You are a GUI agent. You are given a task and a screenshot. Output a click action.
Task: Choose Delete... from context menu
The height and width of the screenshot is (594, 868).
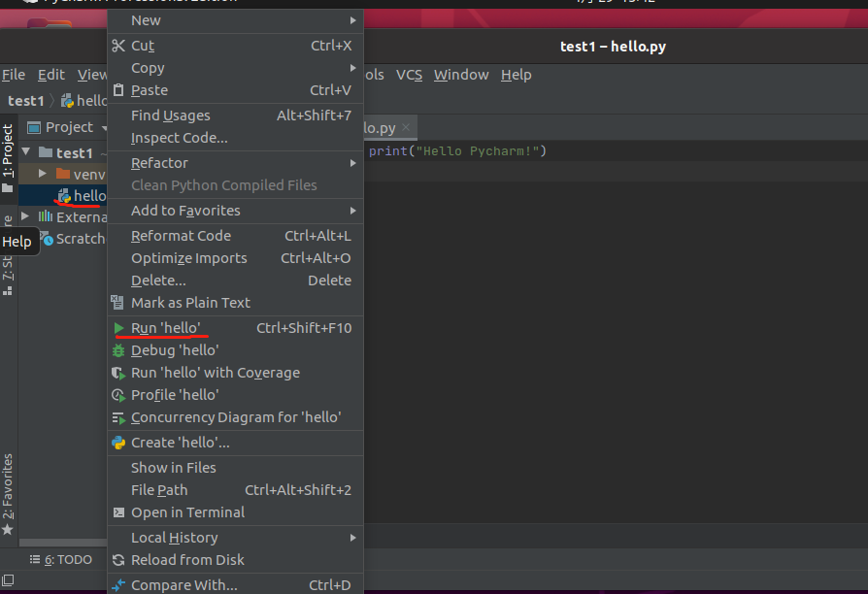point(235,280)
